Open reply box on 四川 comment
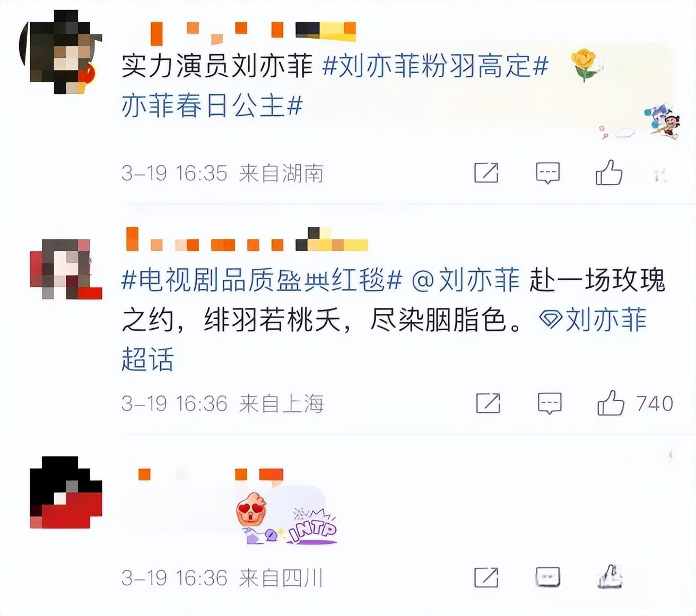Image resolution: width=696 pixels, height=616 pixels. click(547, 577)
